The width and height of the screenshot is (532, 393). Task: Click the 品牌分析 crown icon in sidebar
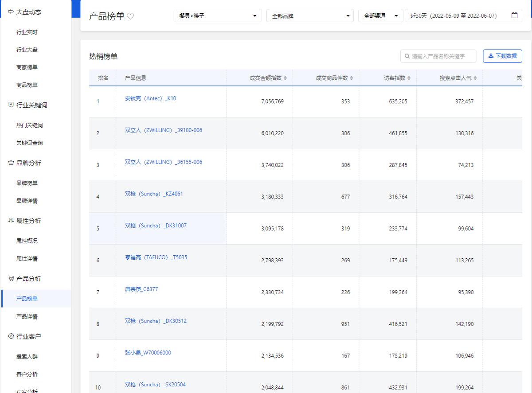[x=11, y=163]
